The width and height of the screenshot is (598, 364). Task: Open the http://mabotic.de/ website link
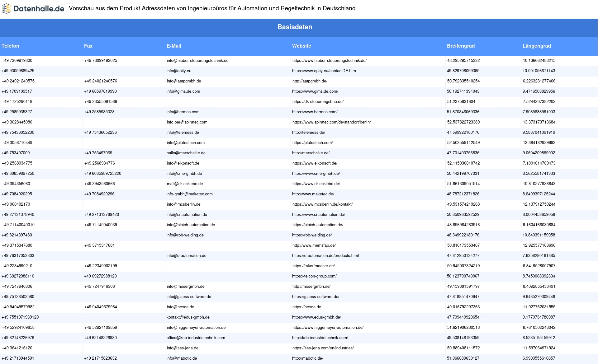click(307, 358)
